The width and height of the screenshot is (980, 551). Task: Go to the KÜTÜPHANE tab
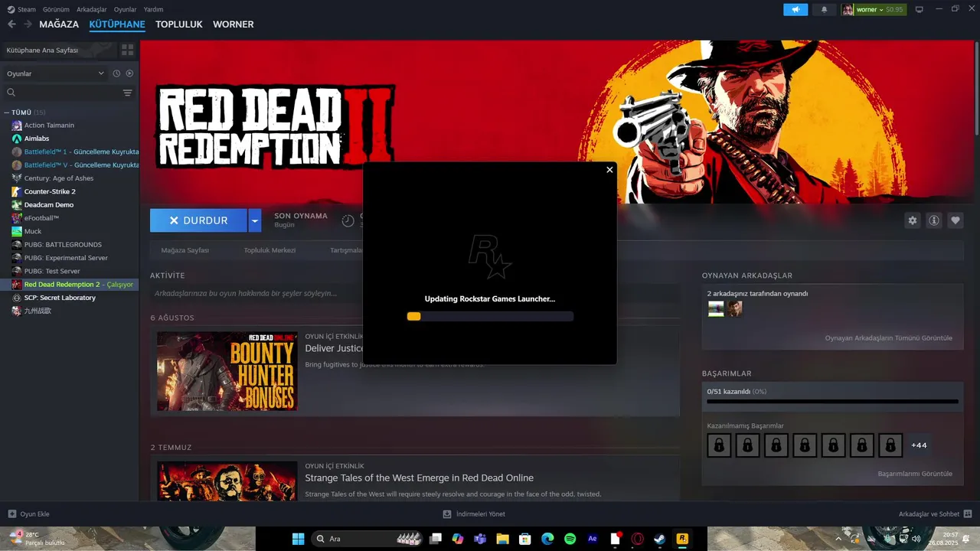click(117, 24)
